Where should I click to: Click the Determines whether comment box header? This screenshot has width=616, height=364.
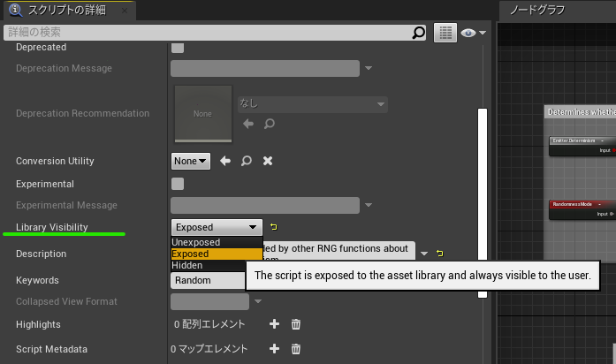[x=581, y=112]
